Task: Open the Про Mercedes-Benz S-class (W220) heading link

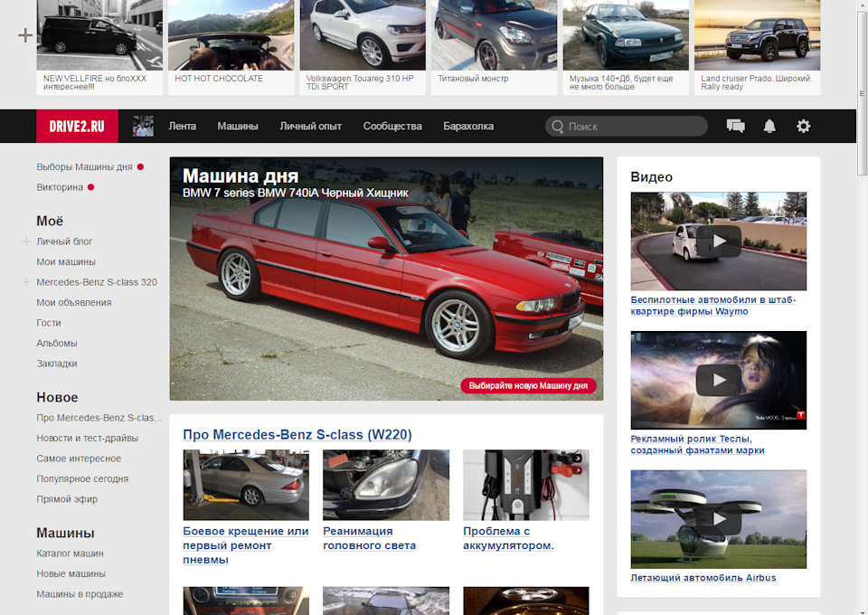Action: tap(297, 434)
